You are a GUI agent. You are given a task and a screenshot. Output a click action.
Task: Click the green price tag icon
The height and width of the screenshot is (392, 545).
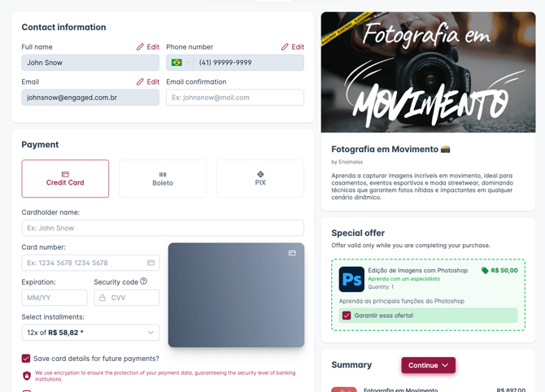coord(485,270)
